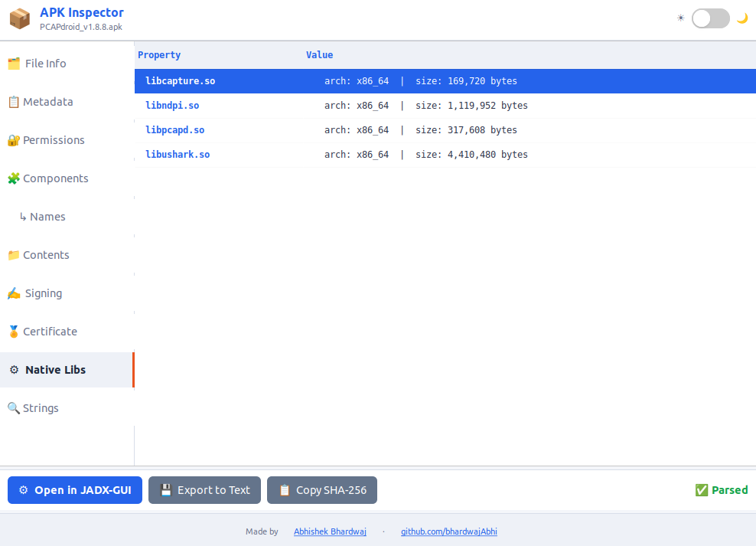Viewport: 756px width, 546px height.
Task: Click the Contents folder icon
Action: coord(14,255)
